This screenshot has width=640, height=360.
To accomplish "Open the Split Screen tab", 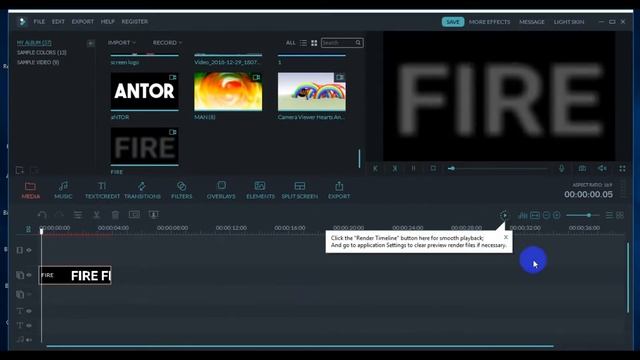I will point(300,190).
